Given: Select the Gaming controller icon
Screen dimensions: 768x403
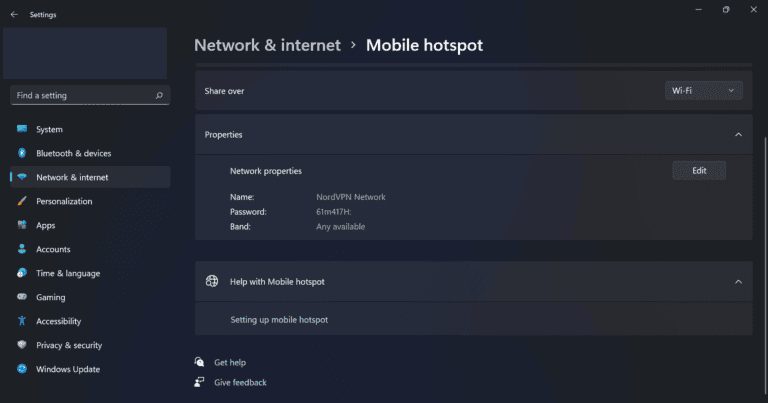Looking at the screenshot, I should pyautogui.click(x=22, y=297).
